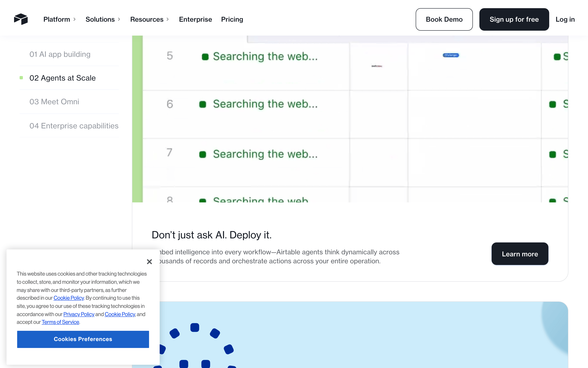Viewport: 588px width, 368px height.
Task: Click row number 7 in the grid
Action: 170,152
